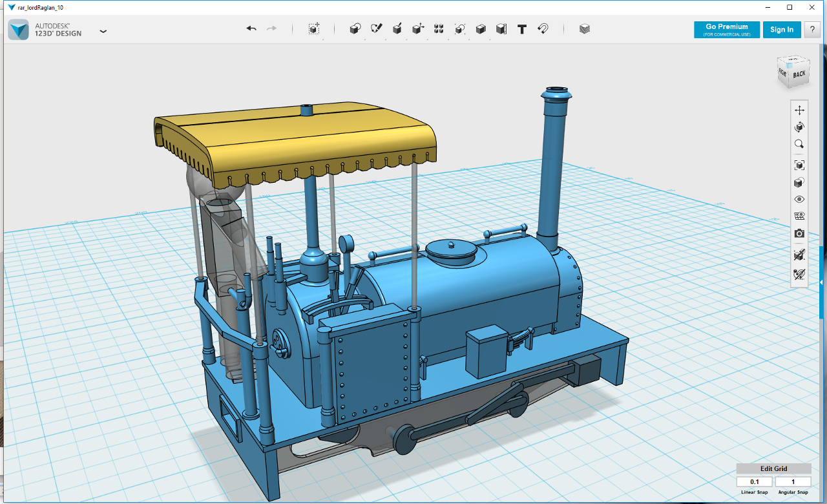Open the Construct tool menu
The width and height of the screenshot is (827, 504).
click(x=397, y=29)
